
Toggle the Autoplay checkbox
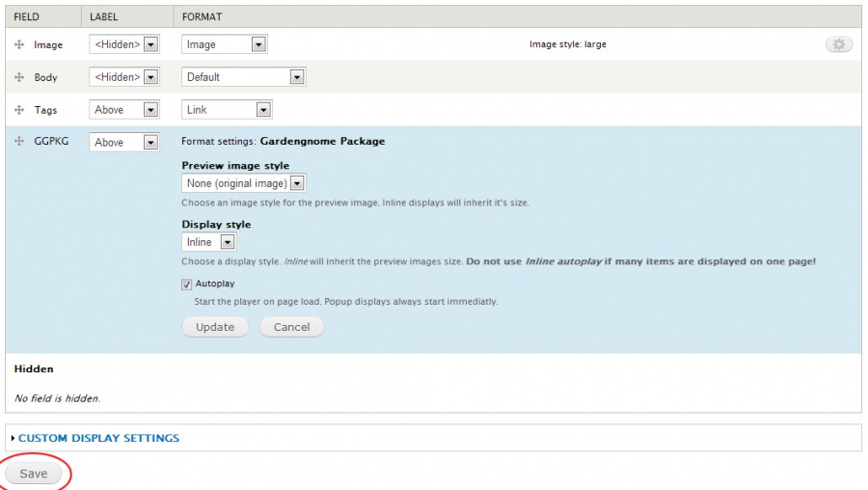187,285
